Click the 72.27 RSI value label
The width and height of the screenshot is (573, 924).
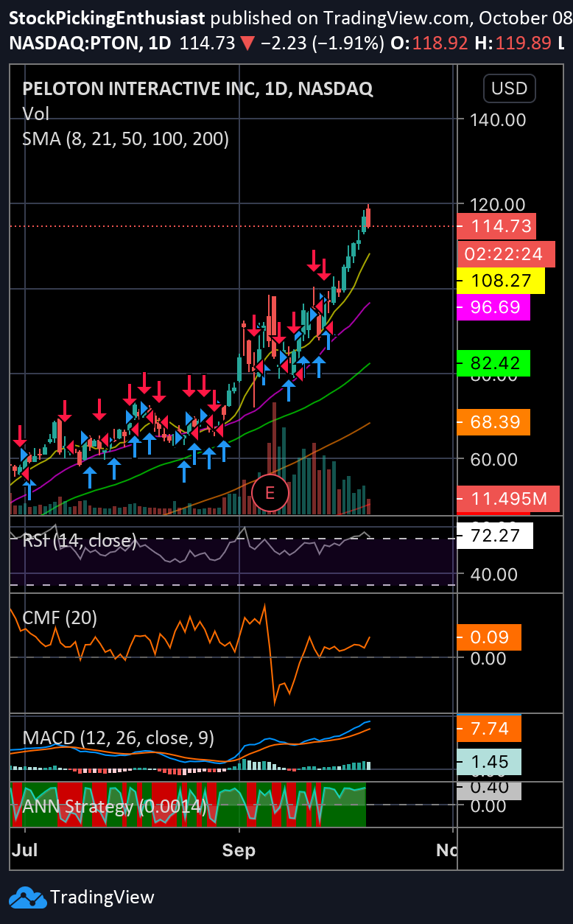tap(495, 535)
